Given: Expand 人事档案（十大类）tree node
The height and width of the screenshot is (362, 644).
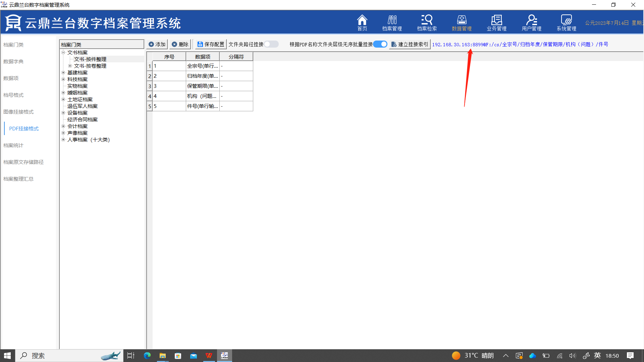Looking at the screenshot, I should click(x=63, y=139).
